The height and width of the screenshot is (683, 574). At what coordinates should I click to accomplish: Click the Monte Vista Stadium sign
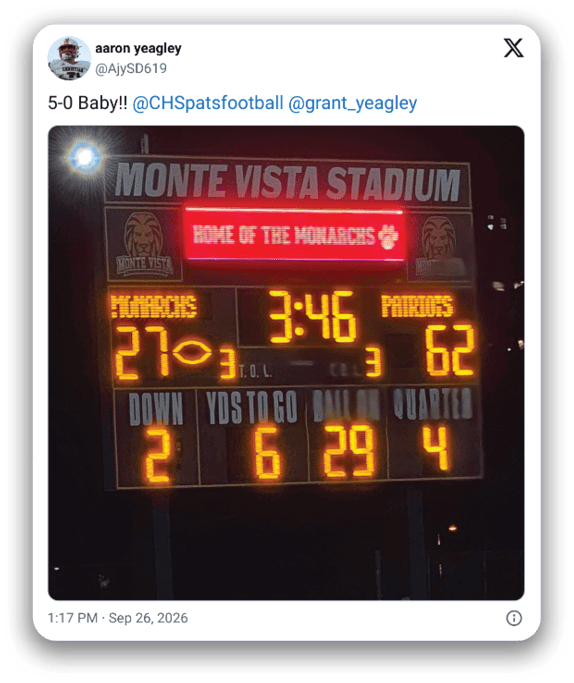pyautogui.click(x=287, y=181)
